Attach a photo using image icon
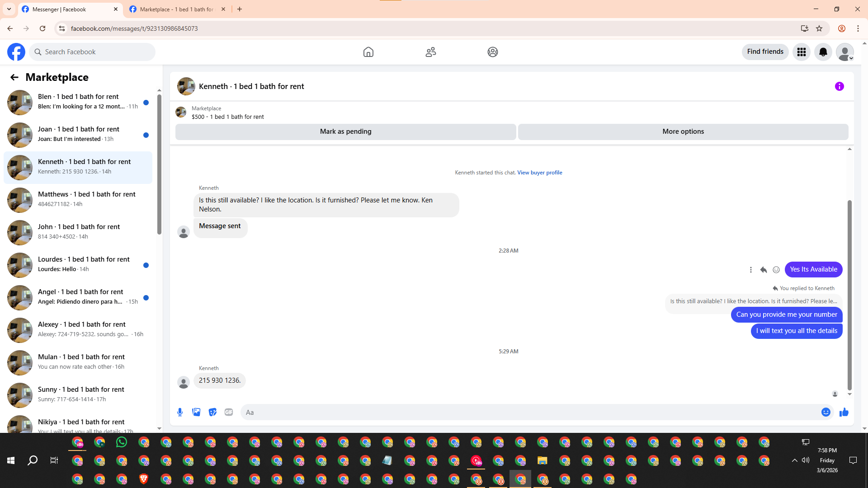This screenshot has width=868, height=488. click(196, 412)
